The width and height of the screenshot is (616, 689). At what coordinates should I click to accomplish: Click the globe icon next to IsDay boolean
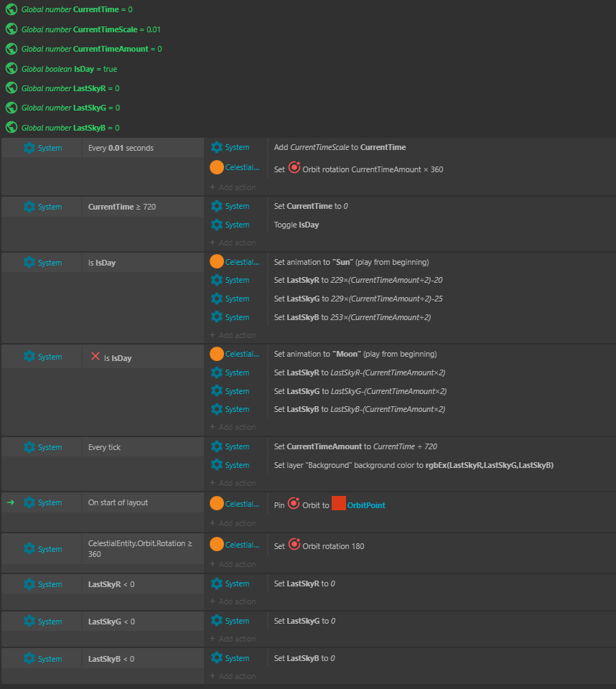tap(11, 69)
